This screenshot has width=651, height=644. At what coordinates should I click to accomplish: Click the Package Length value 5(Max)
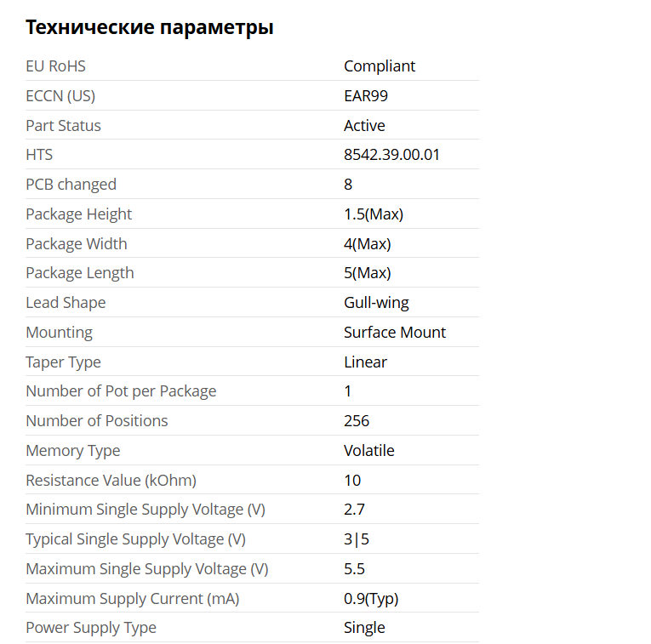pos(368,273)
